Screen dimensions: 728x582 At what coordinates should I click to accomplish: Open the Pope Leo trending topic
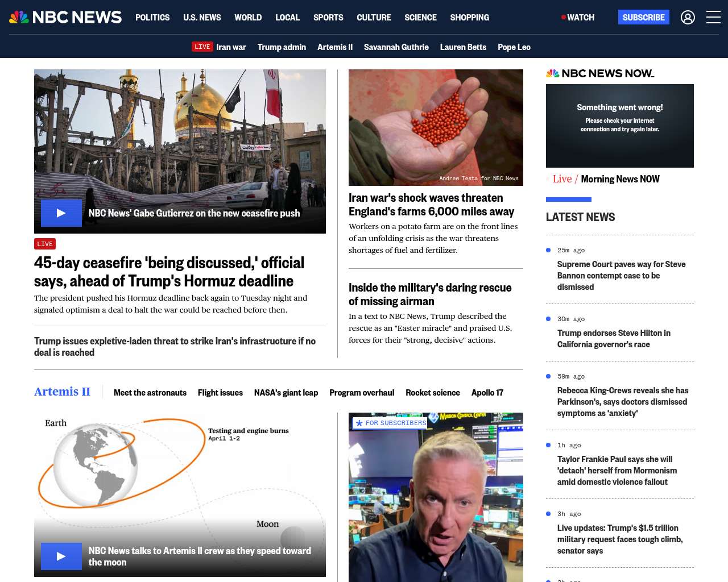(x=514, y=47)
